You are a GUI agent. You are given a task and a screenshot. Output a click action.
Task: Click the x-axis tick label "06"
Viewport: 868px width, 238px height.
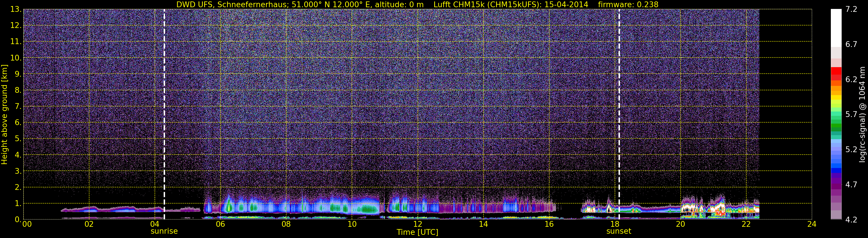point(220,224)
